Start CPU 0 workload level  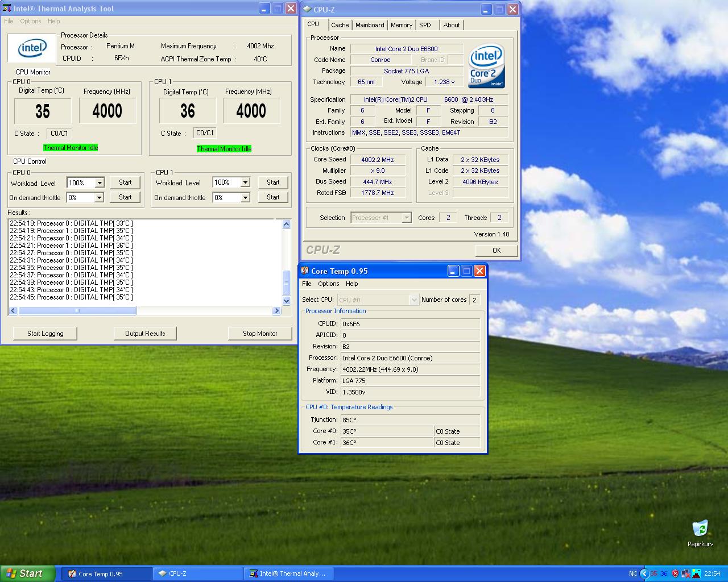click(125, 182)
